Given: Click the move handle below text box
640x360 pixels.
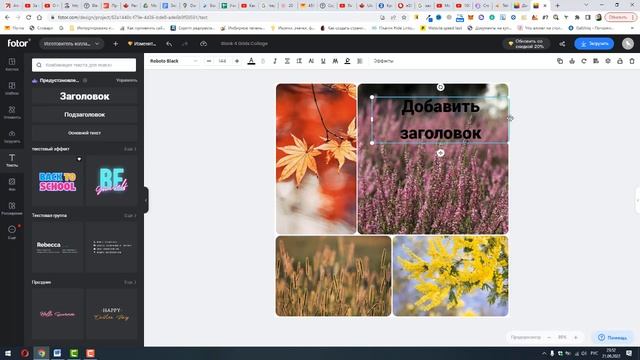Looking at the screenshot, I should pos(440,153).
